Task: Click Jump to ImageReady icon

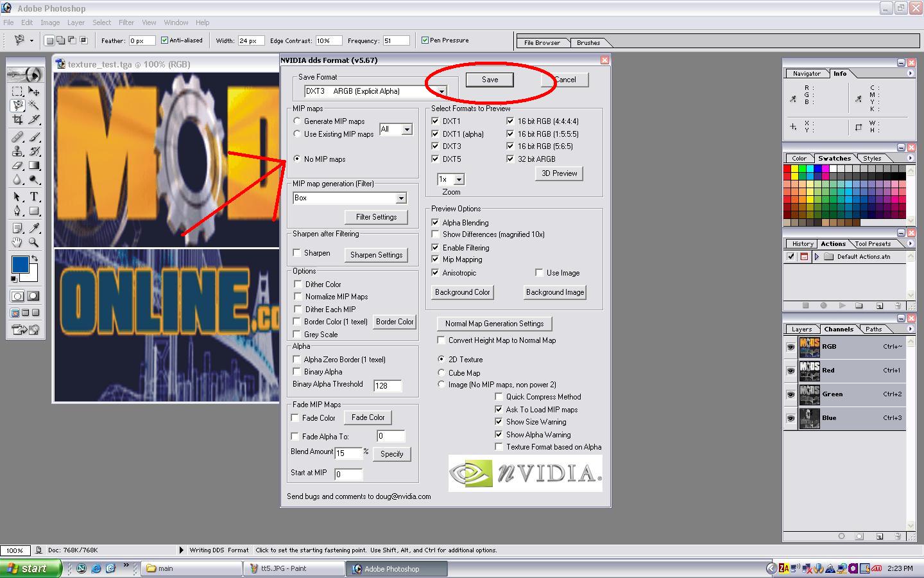Action: (x=26, y=330)
